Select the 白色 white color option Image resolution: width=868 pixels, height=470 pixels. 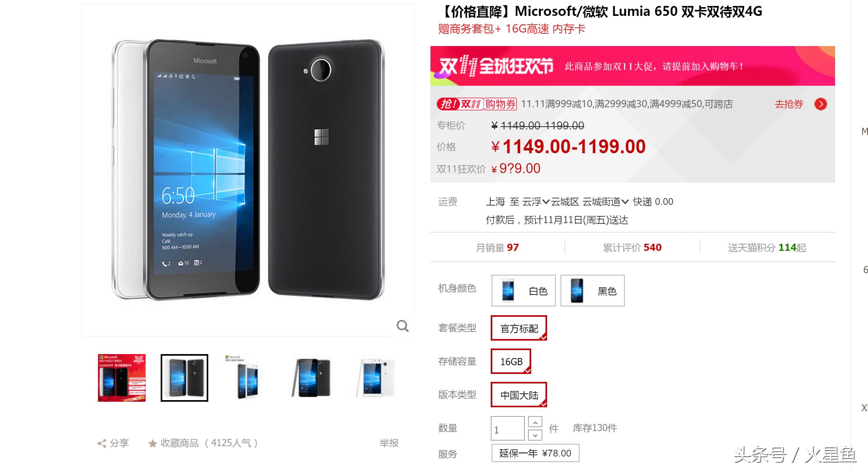pos(523,291)
